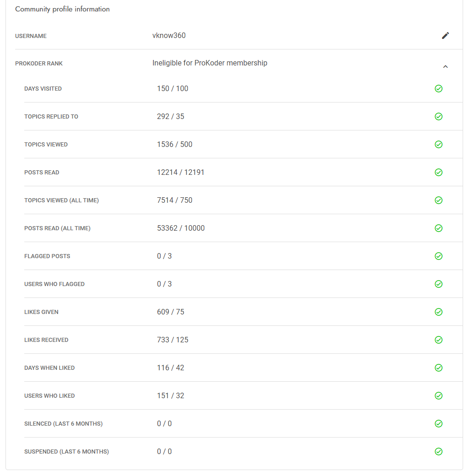Click the Suspended (Last 6 Months) check icon

[438, 452]
